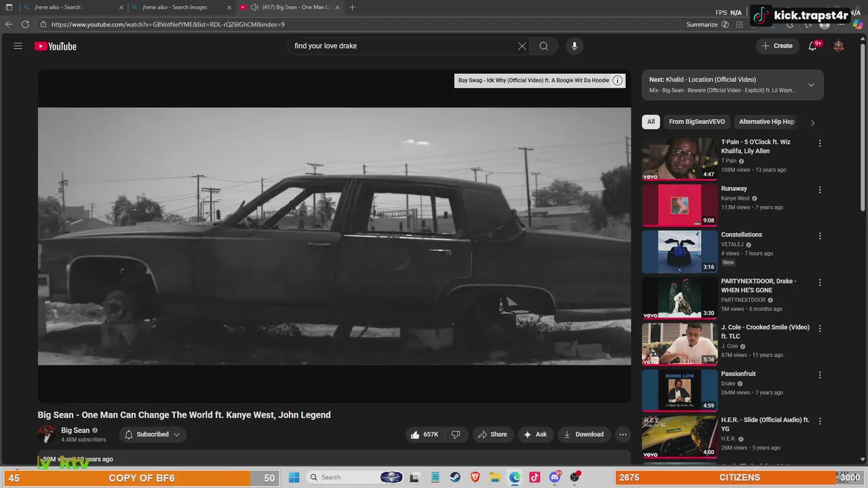Screen dimensions: 868x488
Task: Download the video
Action: 584,434
